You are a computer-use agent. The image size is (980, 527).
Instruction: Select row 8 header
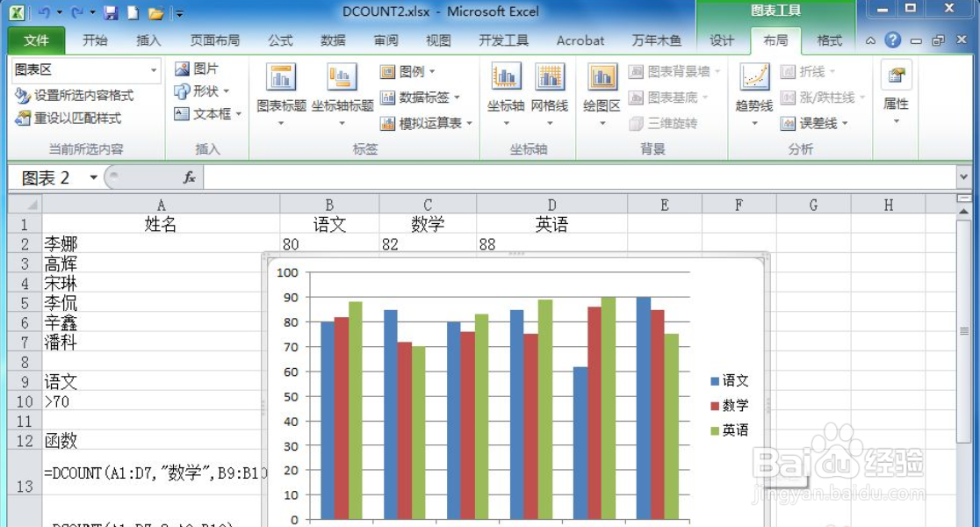point(25,362)
